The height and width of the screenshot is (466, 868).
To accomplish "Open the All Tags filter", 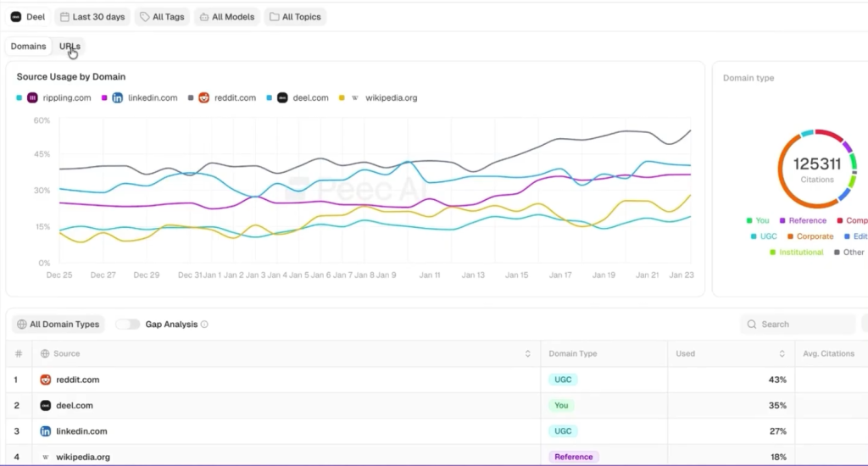I will tap(162, 17).
